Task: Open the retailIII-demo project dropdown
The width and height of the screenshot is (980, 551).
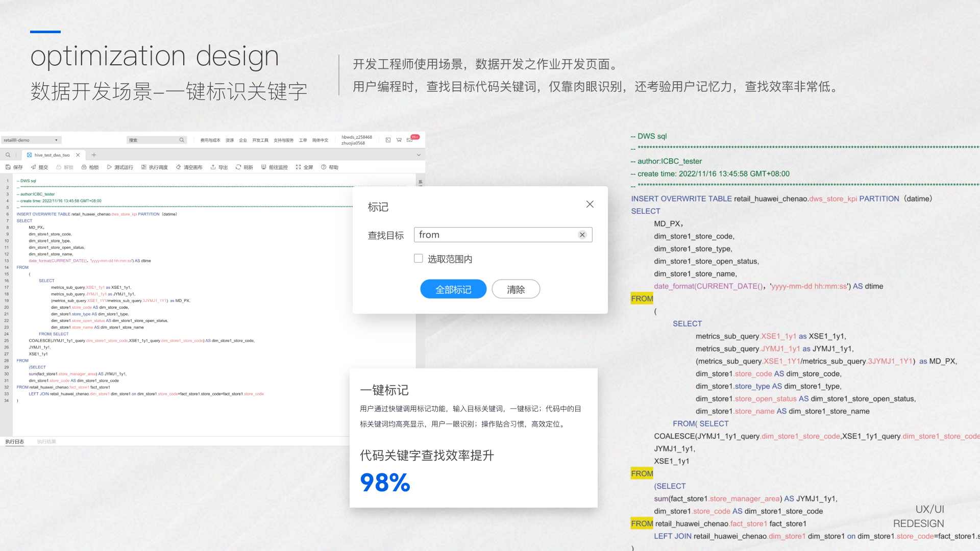Action: point(31,140)
